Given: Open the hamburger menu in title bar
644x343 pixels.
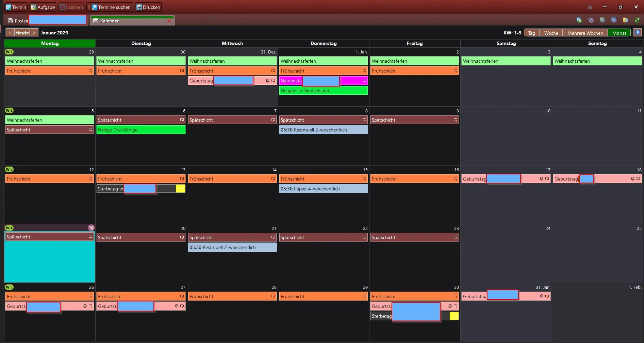Looking at the screenshot, I should 590,7.
